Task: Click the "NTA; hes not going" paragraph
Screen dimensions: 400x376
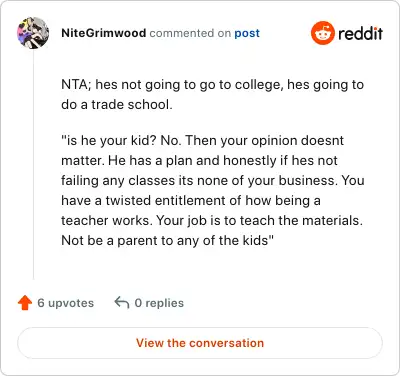Action: click(213, 94)
